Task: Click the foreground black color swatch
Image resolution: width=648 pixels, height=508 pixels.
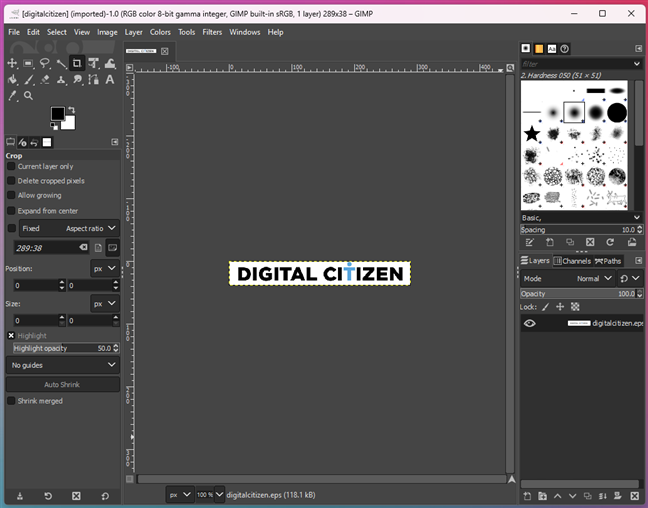Action: pyautogui.click(x=57, y=113)
